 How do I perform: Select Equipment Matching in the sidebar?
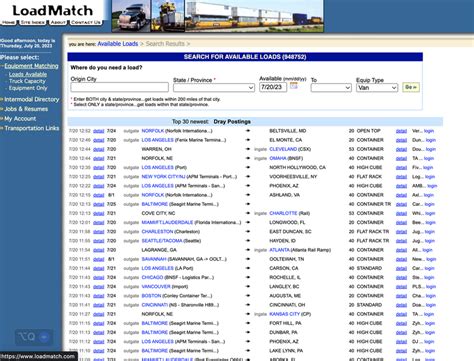pos(31,66)
